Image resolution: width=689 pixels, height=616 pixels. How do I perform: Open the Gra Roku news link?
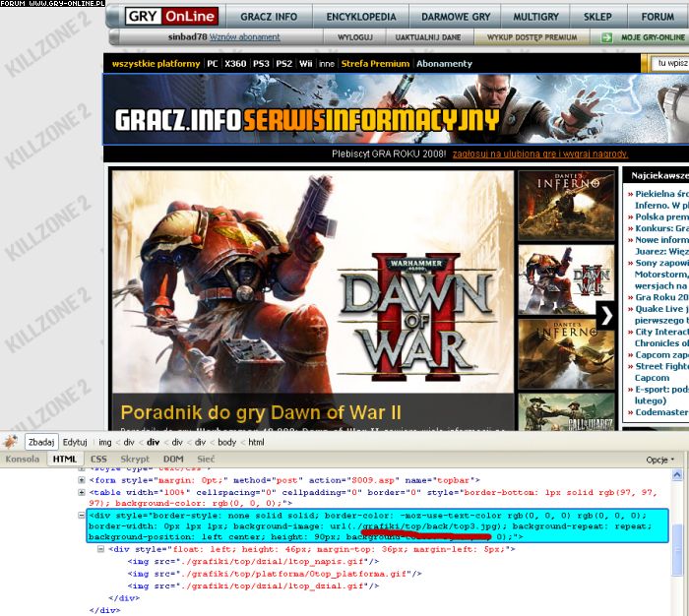point(661,297)
